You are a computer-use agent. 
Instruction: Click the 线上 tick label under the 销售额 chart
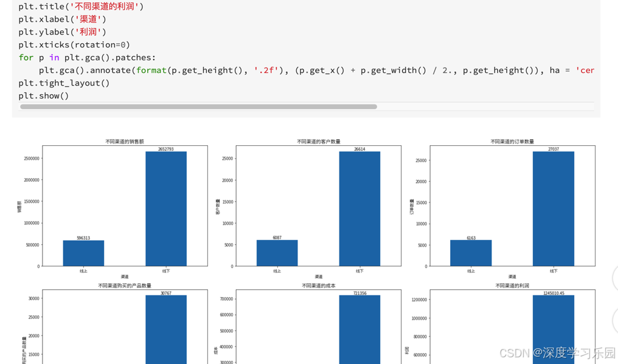click(83, 271)
